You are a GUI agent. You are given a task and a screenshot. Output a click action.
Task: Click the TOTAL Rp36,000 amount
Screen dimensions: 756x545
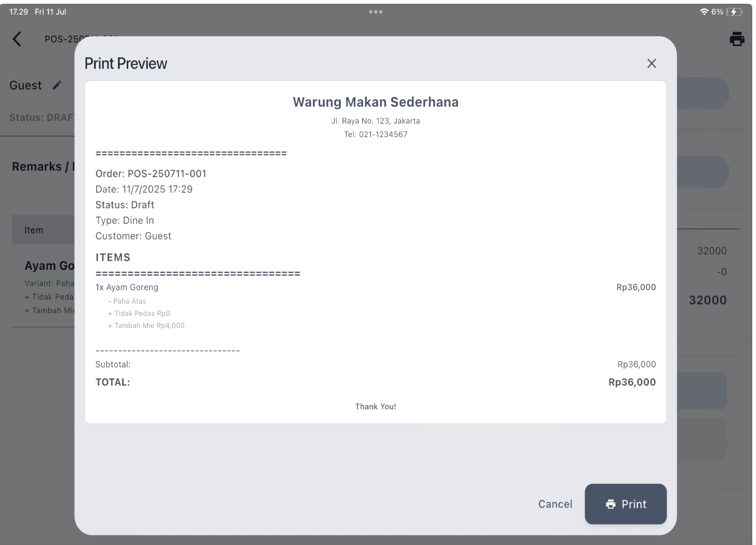pyautogui.click(x=632, y=382)
